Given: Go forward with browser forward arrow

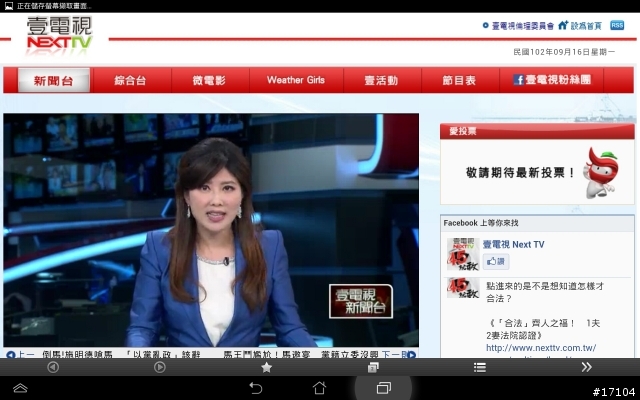Looking at the screenshot, I should click(x=160, y=367).
